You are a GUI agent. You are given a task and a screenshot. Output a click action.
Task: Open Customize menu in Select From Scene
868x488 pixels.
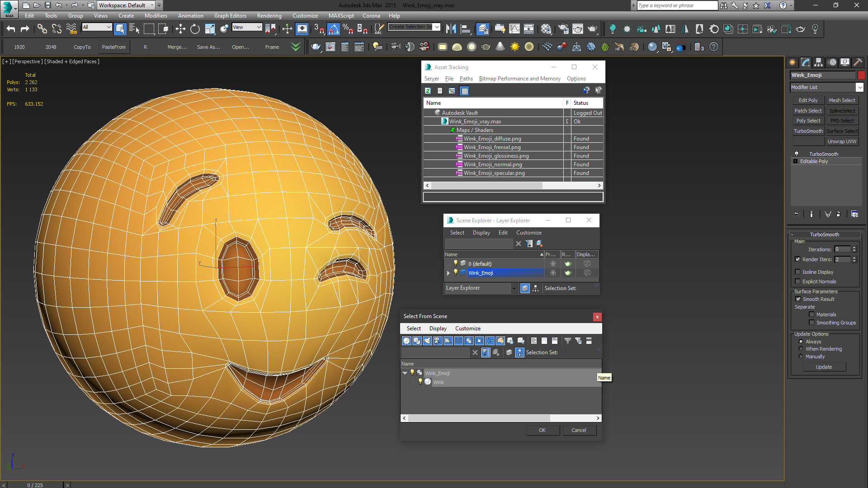tap(468, 328)
